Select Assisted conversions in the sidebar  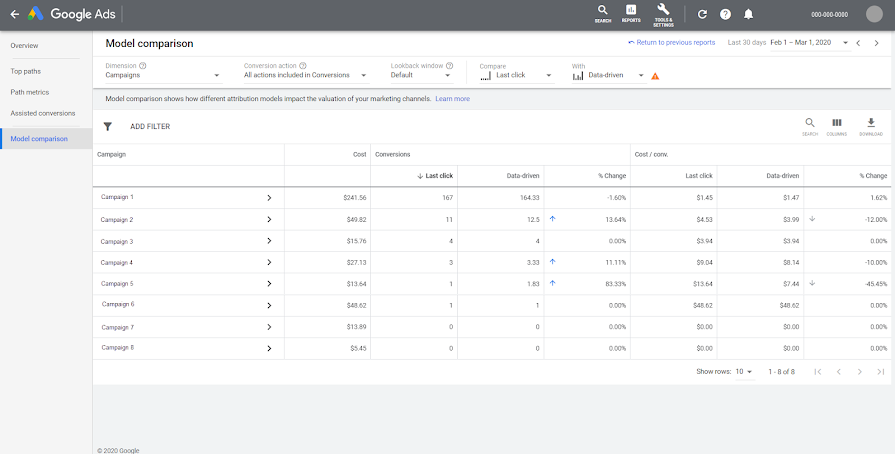[43, 113]
